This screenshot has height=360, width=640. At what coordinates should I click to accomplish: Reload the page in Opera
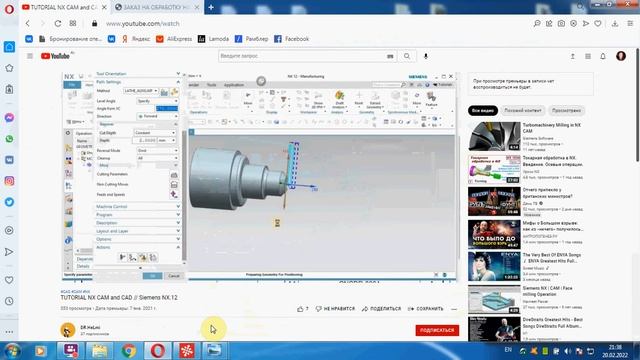tap(58, 24)
